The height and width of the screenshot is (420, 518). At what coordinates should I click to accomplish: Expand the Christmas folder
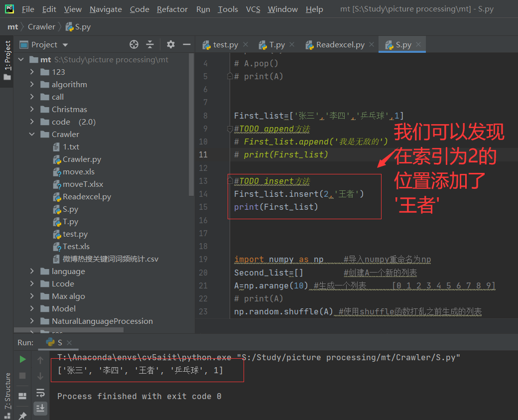(32, 109)
